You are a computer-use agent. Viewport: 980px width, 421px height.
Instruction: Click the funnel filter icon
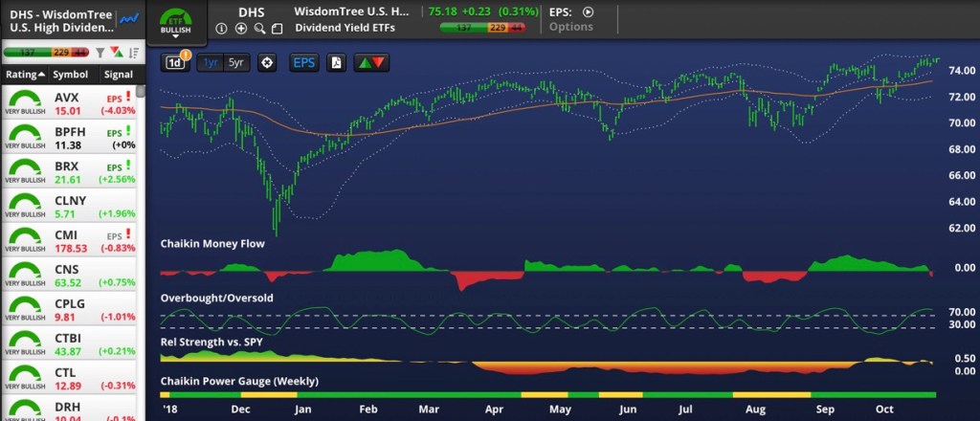click(x=99, y=51)
